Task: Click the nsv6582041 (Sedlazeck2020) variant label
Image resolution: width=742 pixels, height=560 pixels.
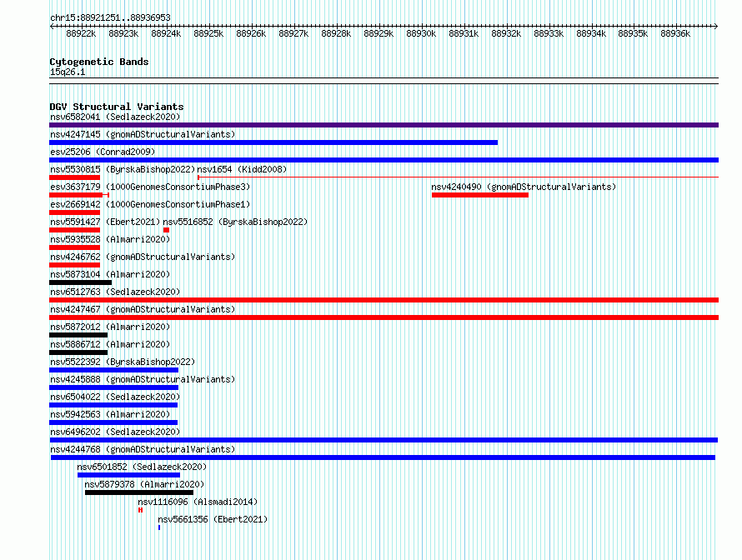Action: point(115,117)
